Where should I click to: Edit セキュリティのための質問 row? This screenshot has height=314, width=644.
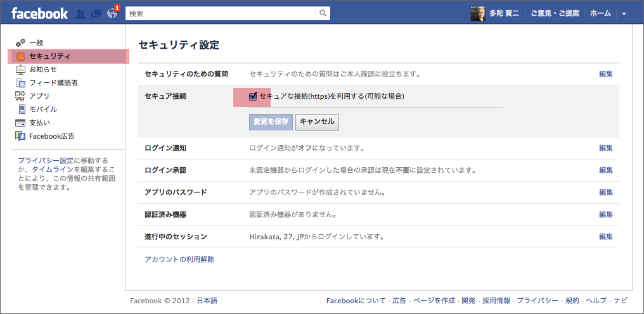coord(606,74)
